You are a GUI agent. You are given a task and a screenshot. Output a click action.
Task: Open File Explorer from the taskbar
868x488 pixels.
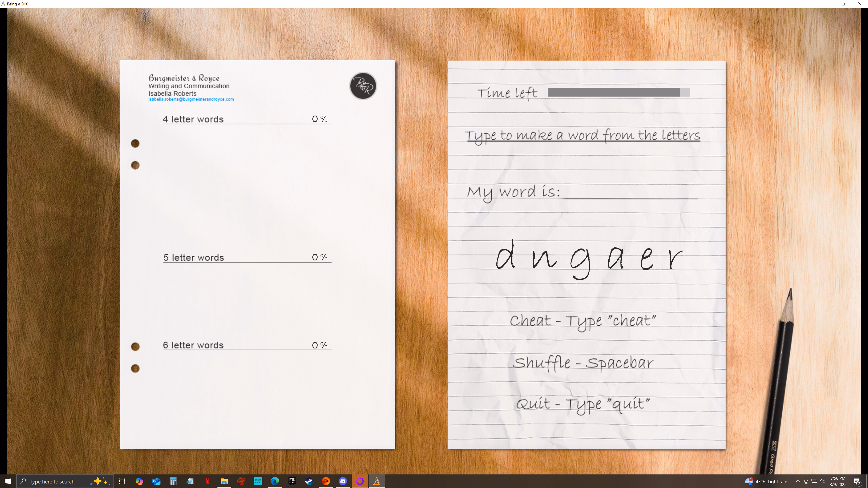[224, 481]
